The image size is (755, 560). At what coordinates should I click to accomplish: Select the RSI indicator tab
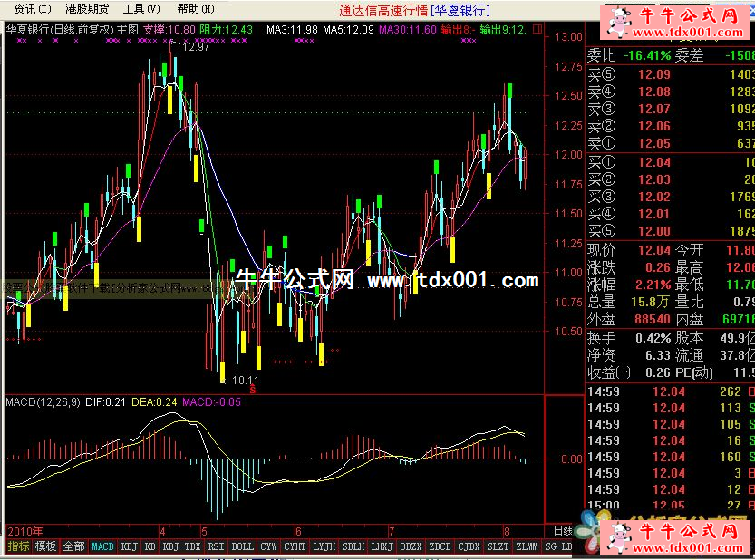click(x=216, y=546)
